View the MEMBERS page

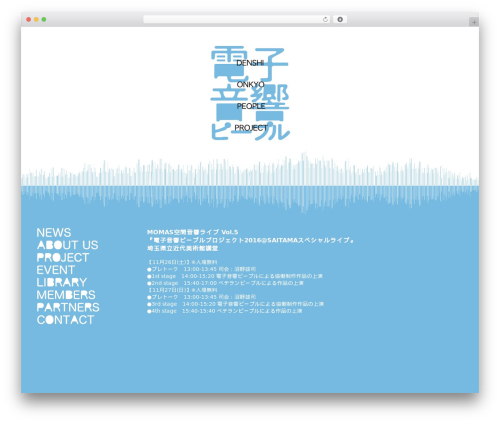point(66,295)
